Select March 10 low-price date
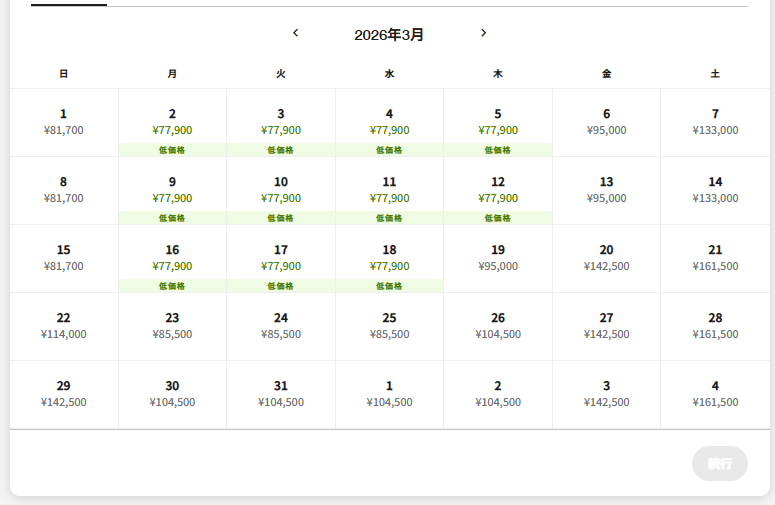 [x=281, y=190]
